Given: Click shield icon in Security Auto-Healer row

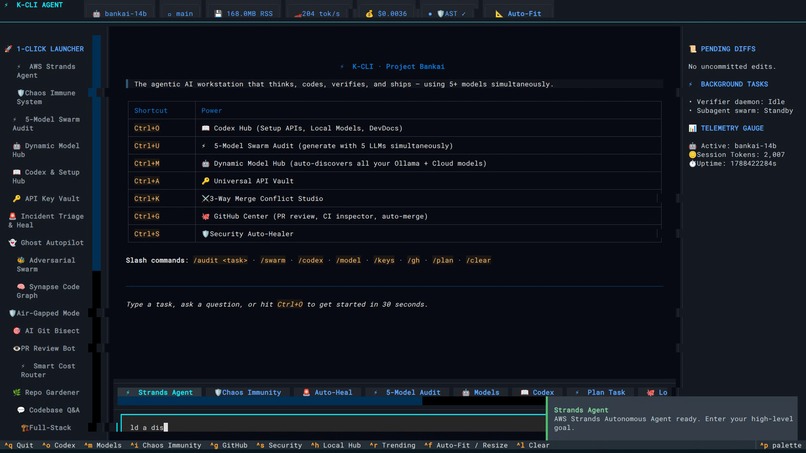Looking at the screenshot, I should (x=206, y=234).
